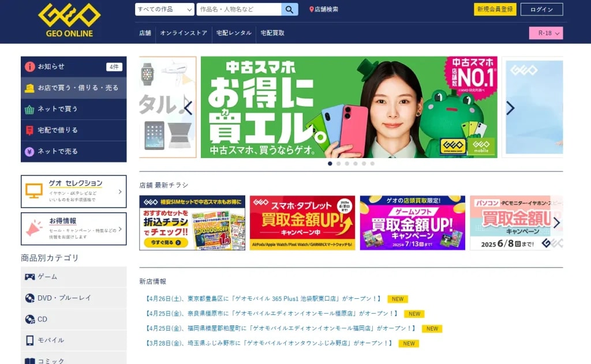Jump to the last carousel dot
Viewport: 591px width, 364px height.
tap(372, 163)
